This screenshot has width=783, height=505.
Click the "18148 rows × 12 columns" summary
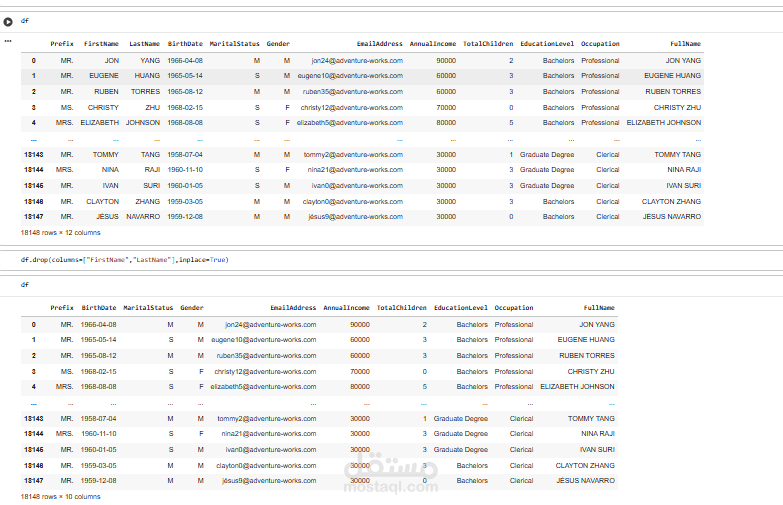click(60, 233)
